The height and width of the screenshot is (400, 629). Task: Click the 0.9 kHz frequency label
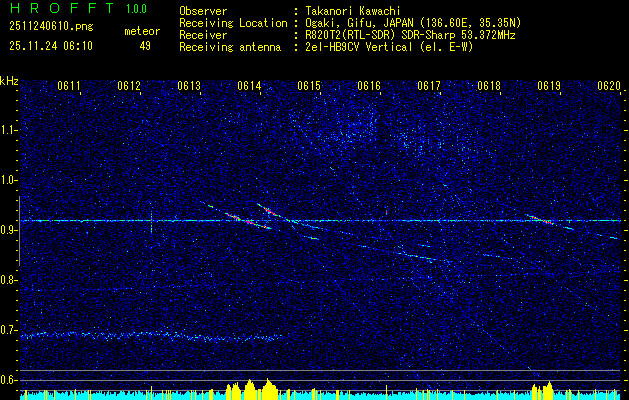[9, 230]
